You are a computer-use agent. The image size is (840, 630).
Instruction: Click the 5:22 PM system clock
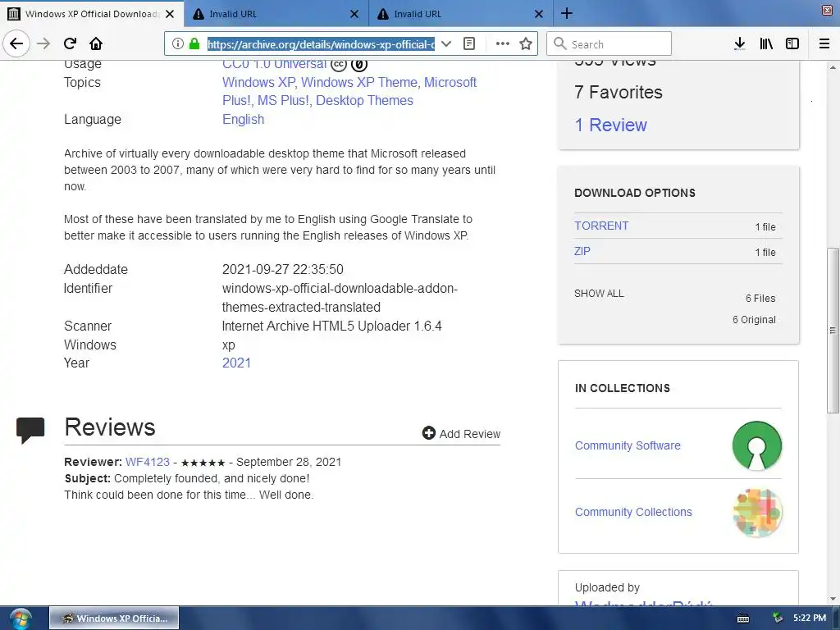click(x=810, y=618)
